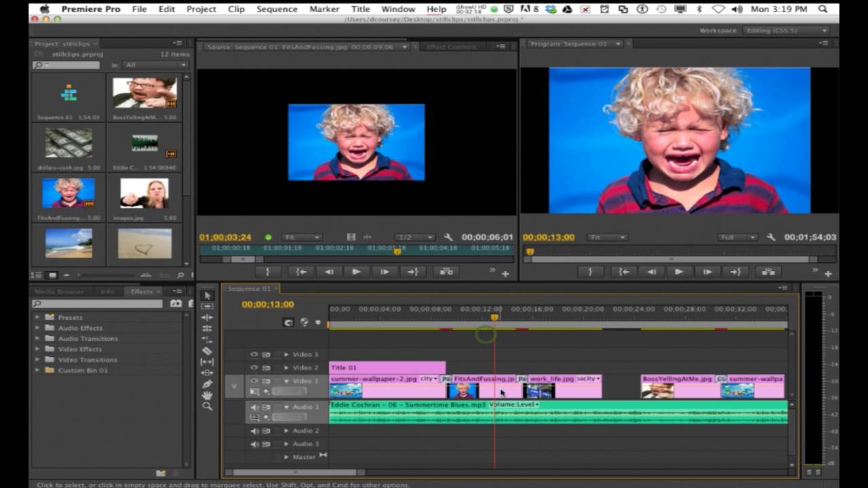Switch to Media Browser tab
868x488 pixels.
[x=60, y=291]
